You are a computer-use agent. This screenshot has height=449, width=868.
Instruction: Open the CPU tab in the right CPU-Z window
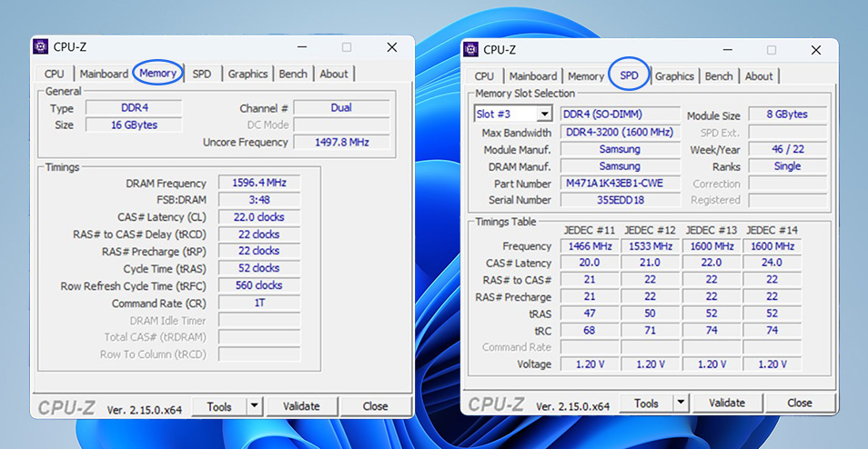tap(484, 76)
